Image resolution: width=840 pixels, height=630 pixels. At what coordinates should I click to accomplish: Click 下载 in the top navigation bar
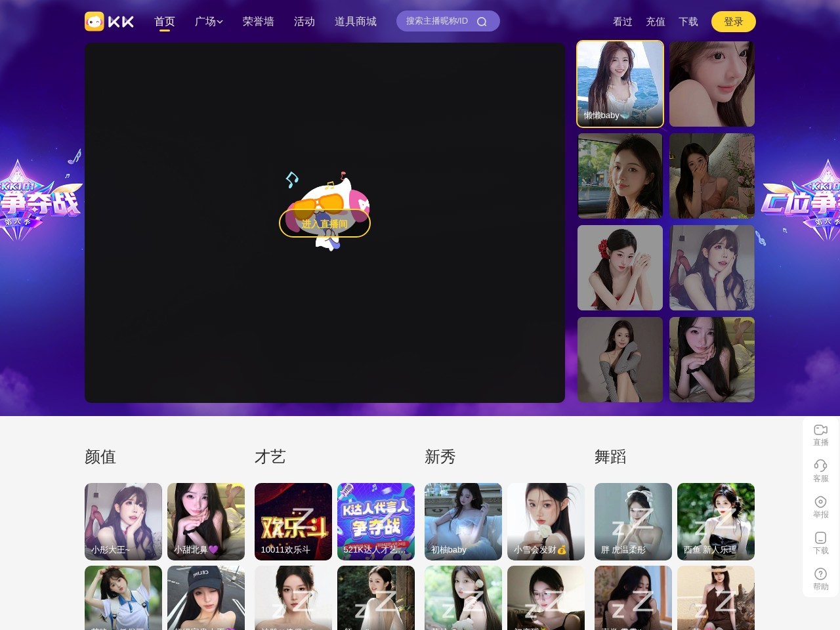[688, 22]
